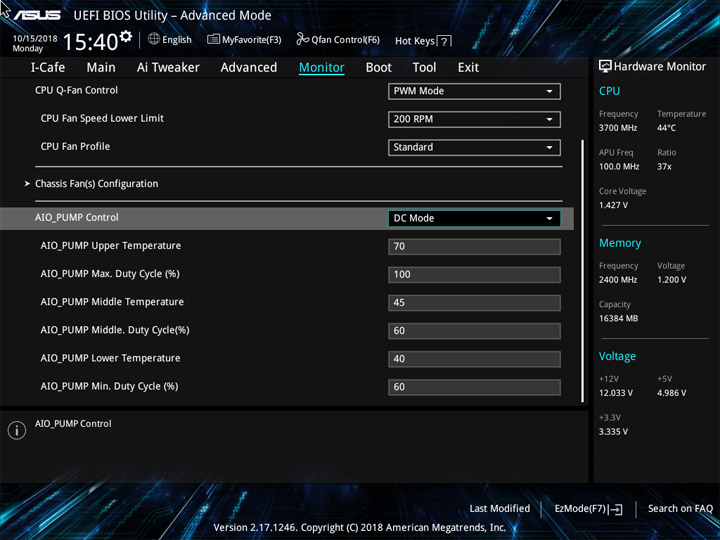
Task: Click the +5V reading 4.986 V
Action: [672, 393]
